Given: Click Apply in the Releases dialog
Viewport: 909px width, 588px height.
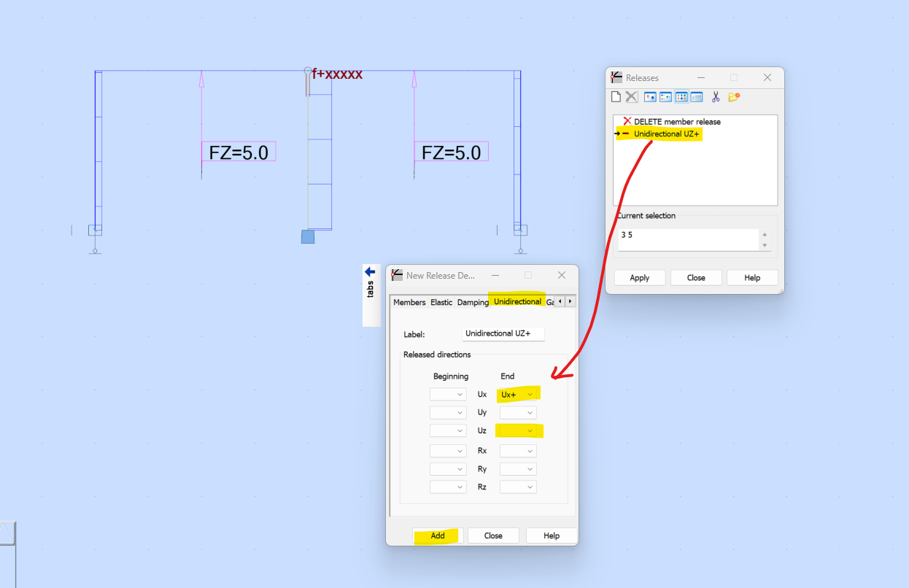Looking at the screenshot, I should tap(640, 277).
